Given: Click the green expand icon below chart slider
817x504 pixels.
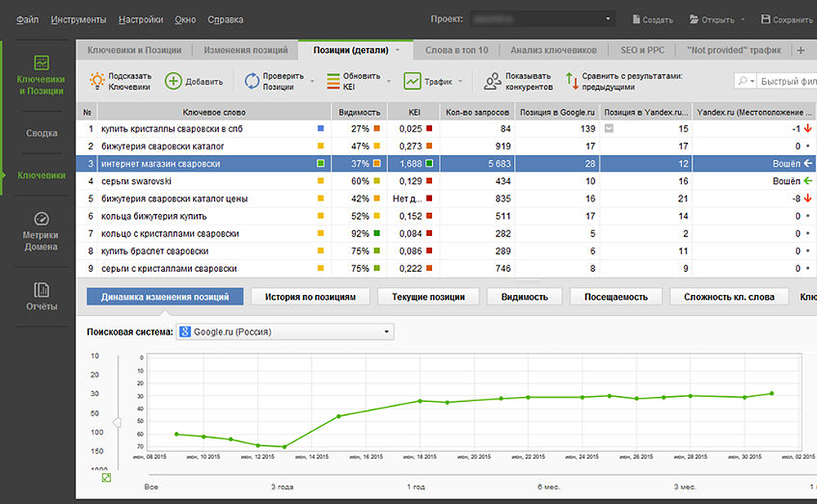Looking at the screenshot, I should [x=106, y=477].
